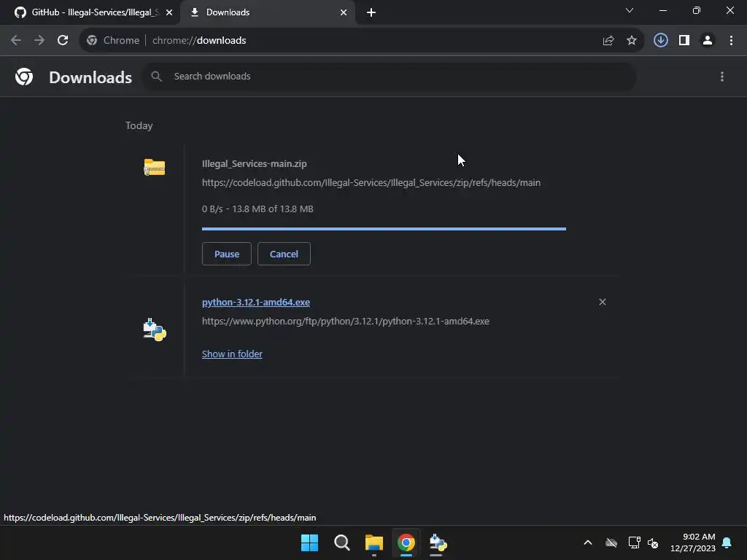Open the notification bell

pos(727,542)
